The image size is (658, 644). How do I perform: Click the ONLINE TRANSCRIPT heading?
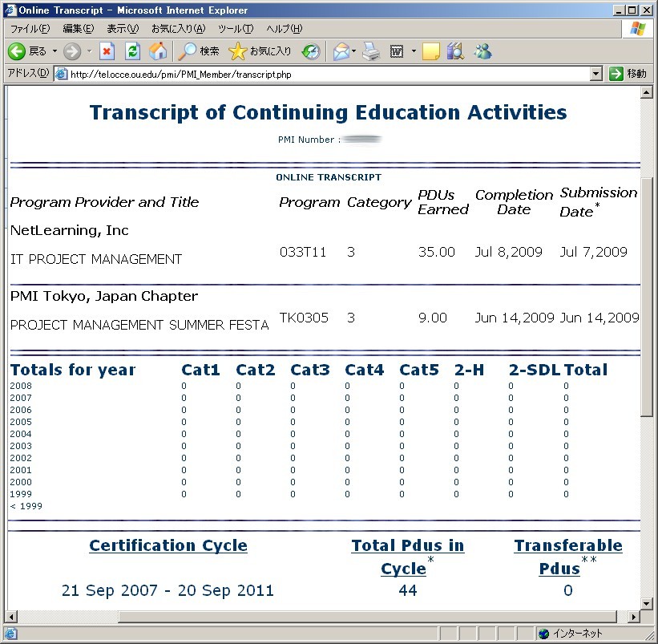tap(329, 177)
